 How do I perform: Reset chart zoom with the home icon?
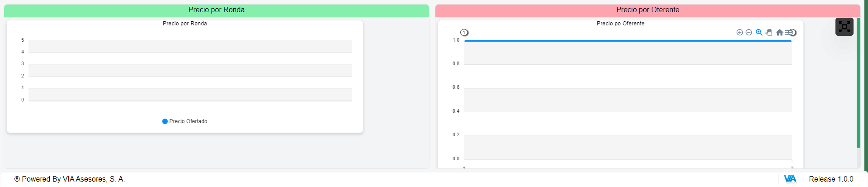coord(779,33)
